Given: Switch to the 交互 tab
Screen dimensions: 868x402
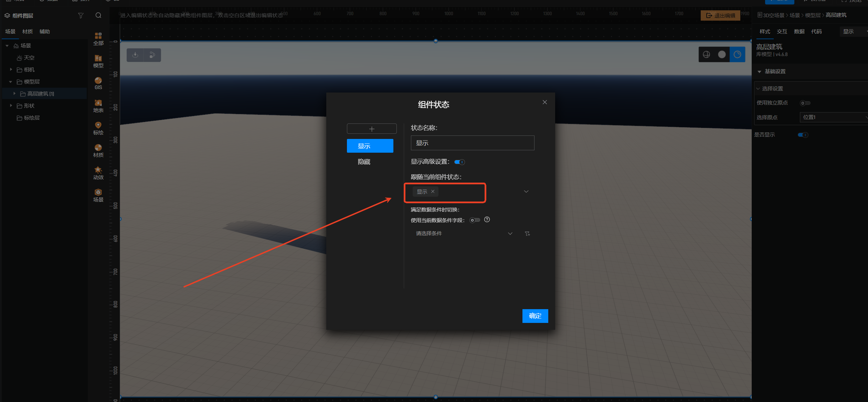Looking at the screenshot, I should pos(782,31).
